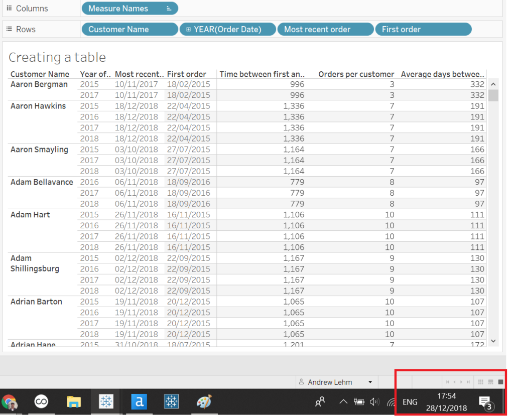
Task: Open the Andrew Lehm user dropdown
Action: tap(369, 382)
